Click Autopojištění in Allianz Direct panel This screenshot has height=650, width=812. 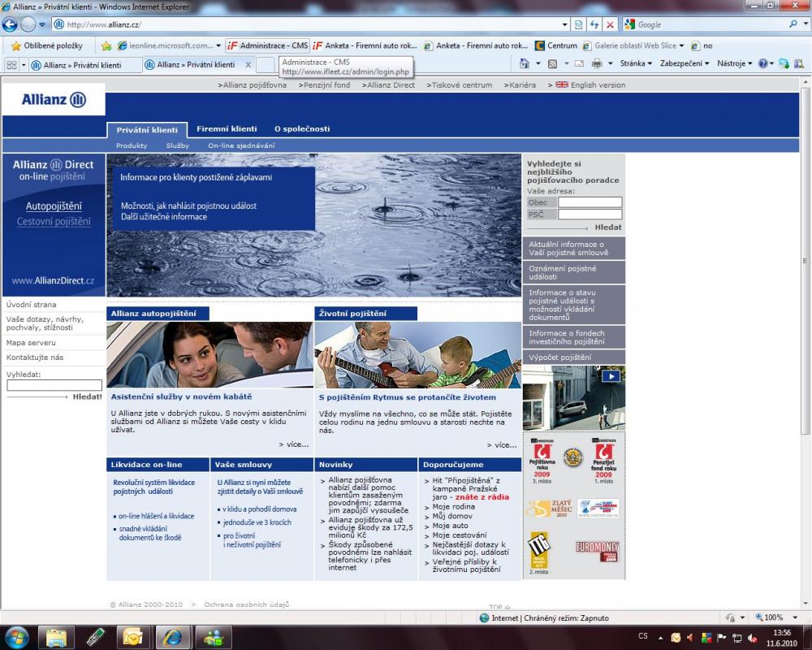coord(54,206)
